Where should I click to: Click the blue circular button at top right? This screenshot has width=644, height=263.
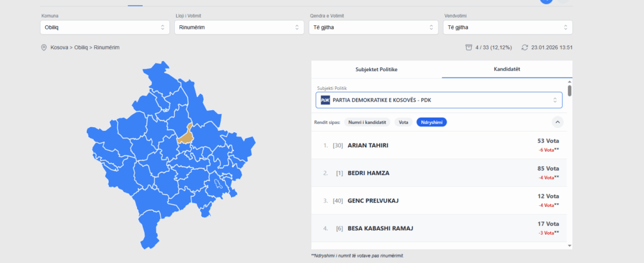tap(546, 2)
